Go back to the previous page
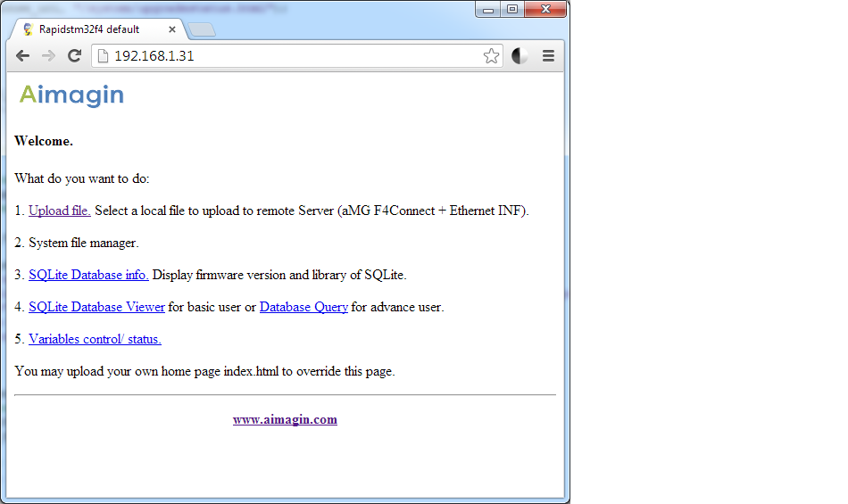Image resolution: width=848 pixels, height=504 pixels. [x=22, y=55]
